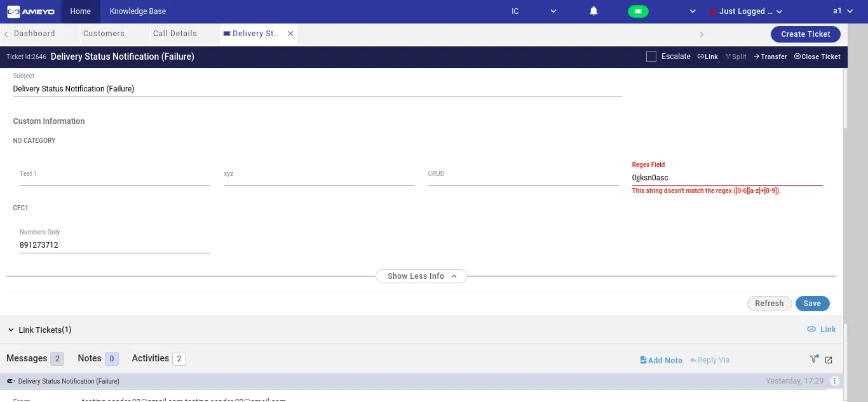The width and height of the screenshot is (868, 402).
Task: Save the ticket changes
Action: (x=812, y=304)
